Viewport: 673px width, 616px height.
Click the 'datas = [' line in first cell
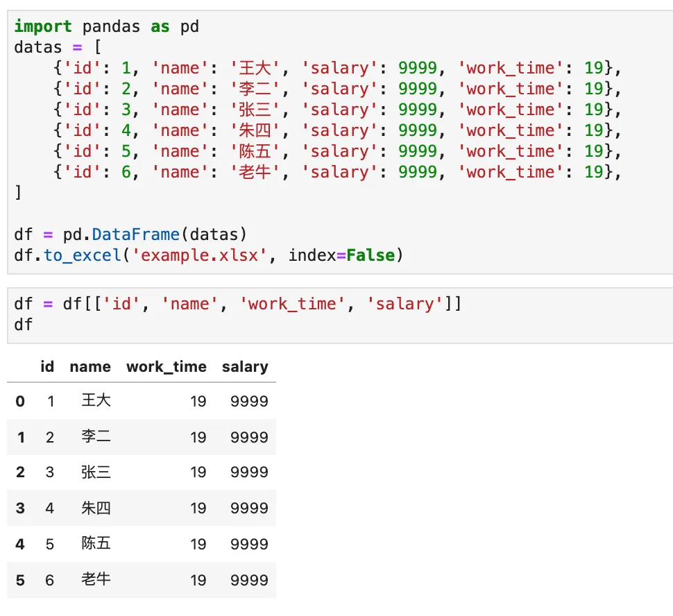click(x=58, y=47)
